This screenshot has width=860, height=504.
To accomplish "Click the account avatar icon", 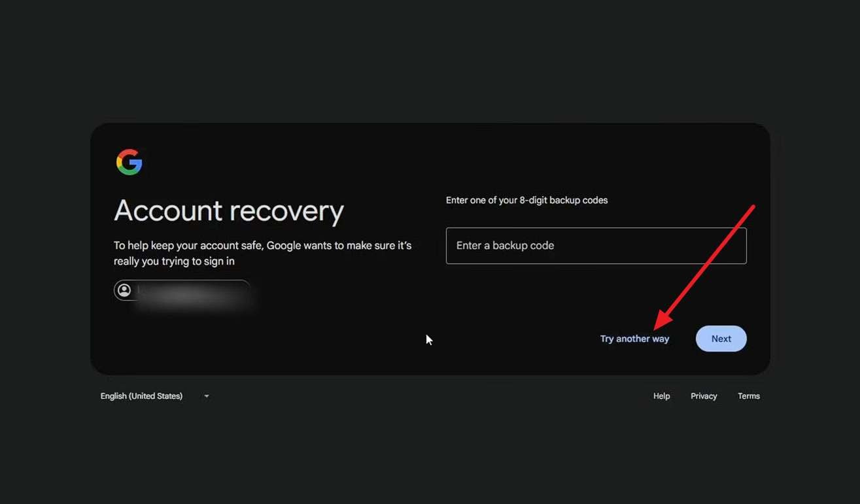I will tap(124, 290).
